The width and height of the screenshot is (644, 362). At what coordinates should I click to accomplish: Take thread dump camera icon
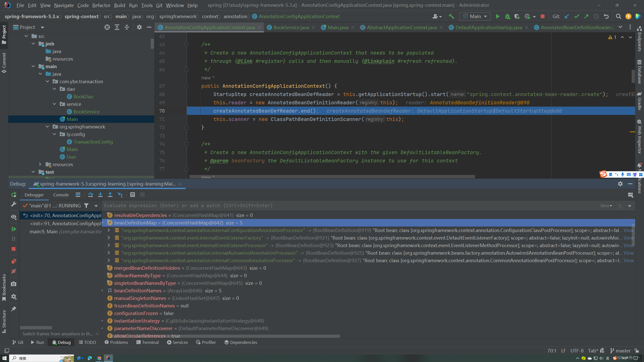[14, 284]
